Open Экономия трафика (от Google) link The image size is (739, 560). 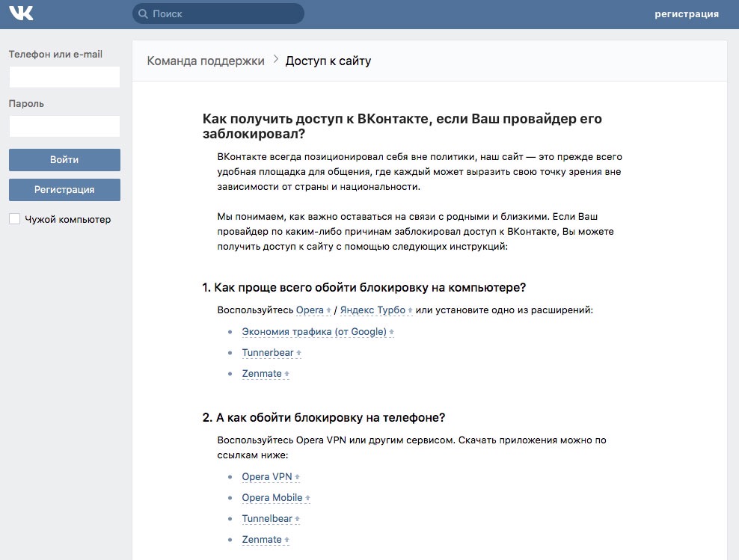(314, 331)
